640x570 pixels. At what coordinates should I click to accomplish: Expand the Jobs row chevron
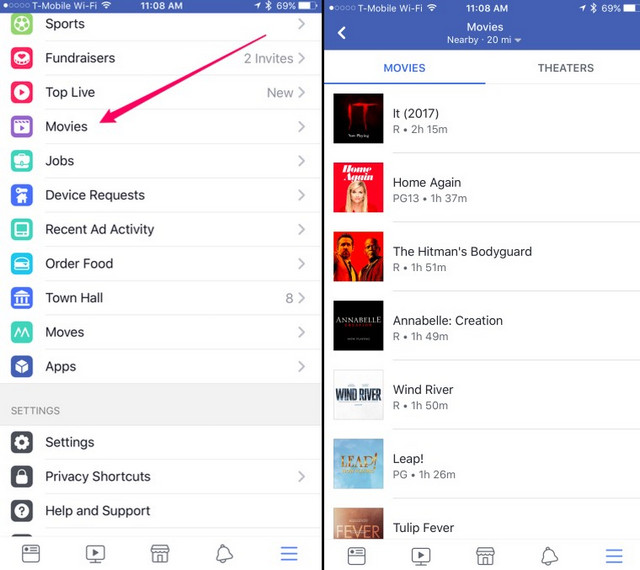coord(301,161)
